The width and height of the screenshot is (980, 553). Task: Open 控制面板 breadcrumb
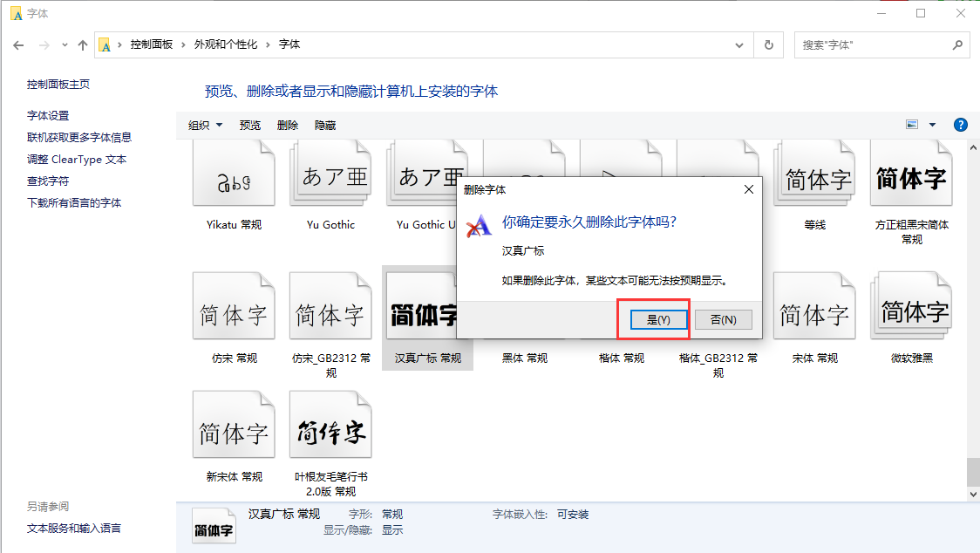(x=151, y=44)
